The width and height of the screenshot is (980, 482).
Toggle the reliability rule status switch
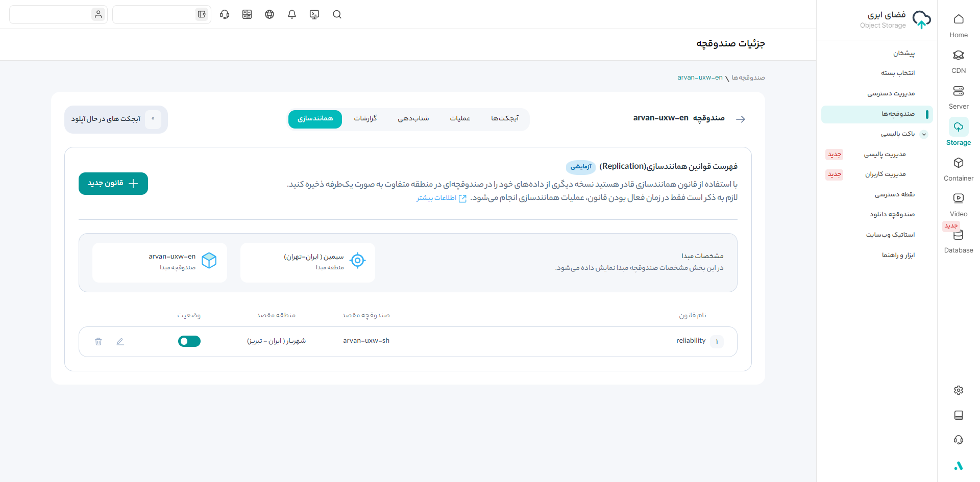pyautogui.click(x=189, y=341)
